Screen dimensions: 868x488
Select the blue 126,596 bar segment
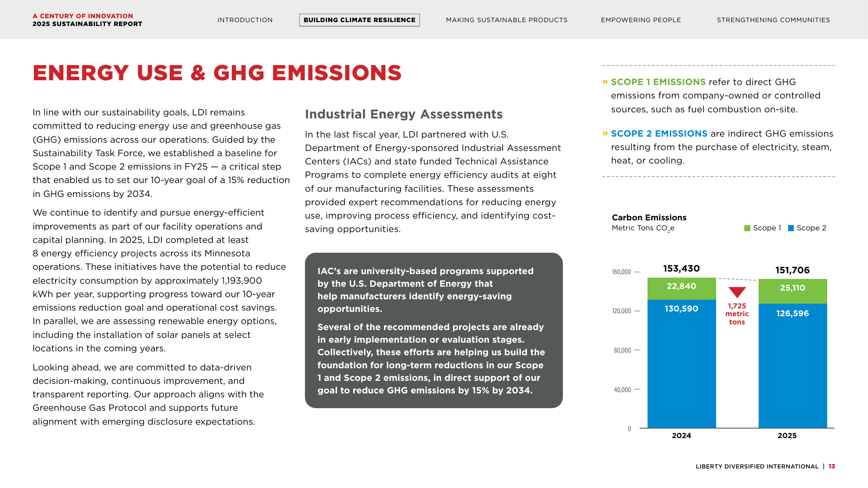pyautogui.click(x=792, y=366)
